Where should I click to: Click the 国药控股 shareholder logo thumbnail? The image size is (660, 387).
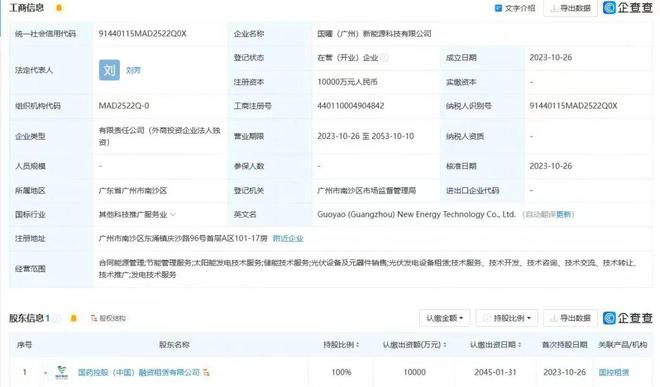pyautogui.click(x=62, y=372)
